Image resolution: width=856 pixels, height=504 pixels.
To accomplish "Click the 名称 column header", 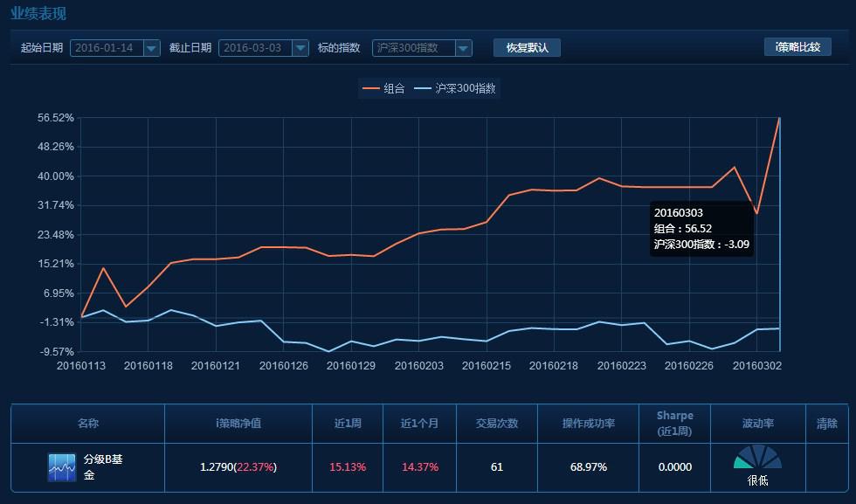I will tap(88, 423).
